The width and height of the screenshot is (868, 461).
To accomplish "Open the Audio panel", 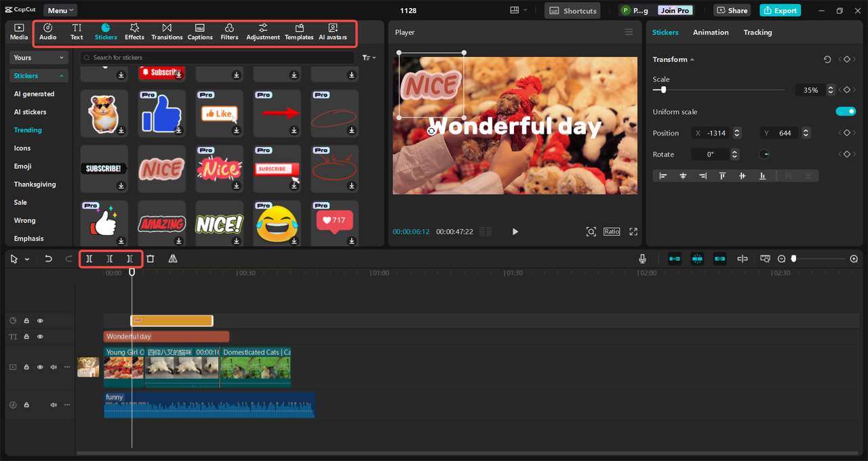I will pyautogui.click(x=48, y=32).
